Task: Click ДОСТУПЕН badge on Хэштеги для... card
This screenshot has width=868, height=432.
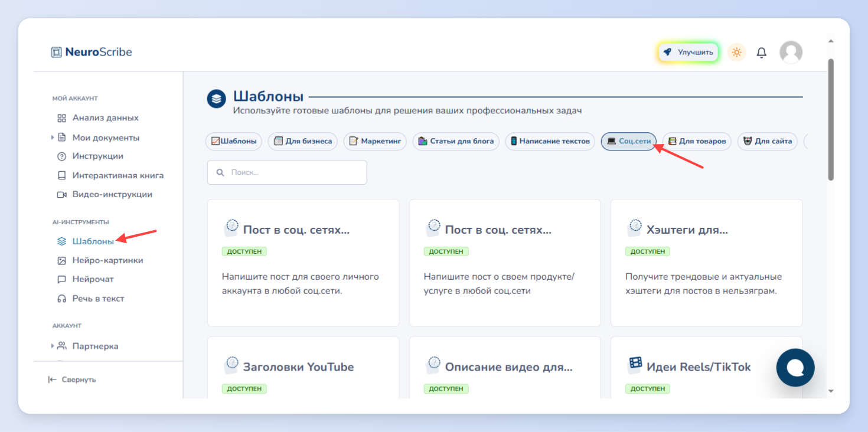Action: click(648, 251)
